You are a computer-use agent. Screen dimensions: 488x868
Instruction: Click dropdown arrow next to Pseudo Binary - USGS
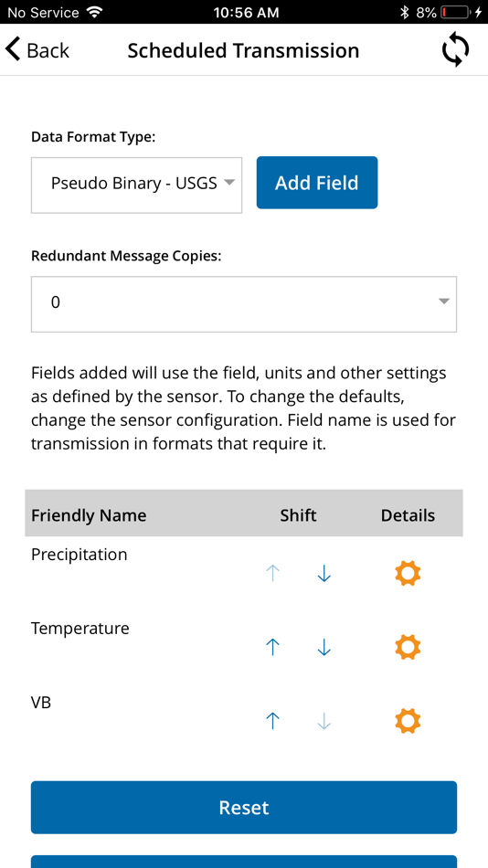pos(229,184)
